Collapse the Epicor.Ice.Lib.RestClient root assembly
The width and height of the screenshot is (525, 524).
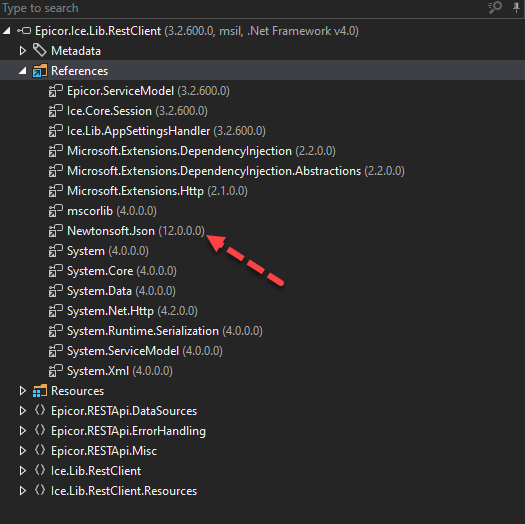7,31
